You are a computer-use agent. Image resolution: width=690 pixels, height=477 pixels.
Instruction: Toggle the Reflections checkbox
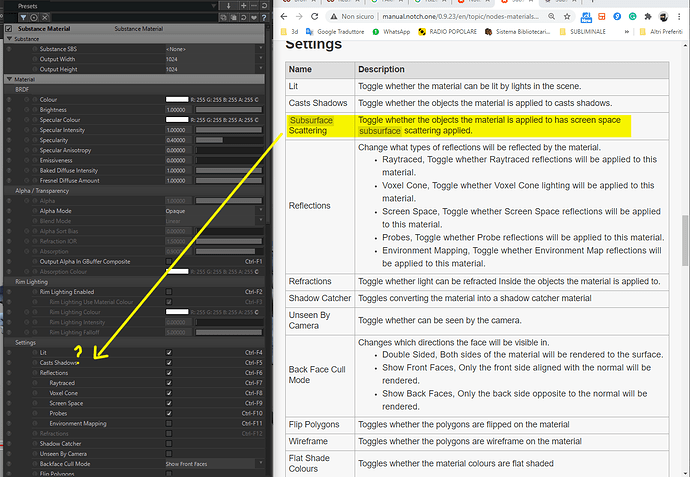[x=169, y=373]
